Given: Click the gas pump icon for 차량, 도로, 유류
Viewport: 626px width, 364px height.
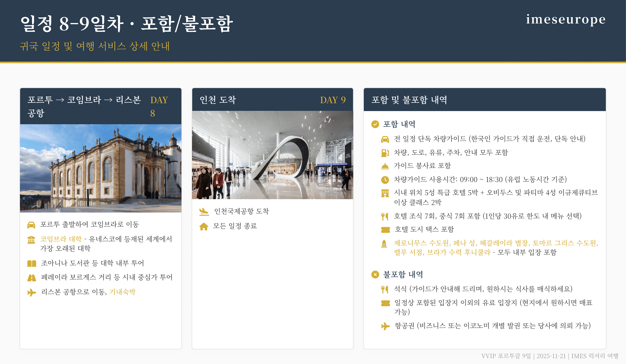Looking at the screenshot, I should [385, 153].
